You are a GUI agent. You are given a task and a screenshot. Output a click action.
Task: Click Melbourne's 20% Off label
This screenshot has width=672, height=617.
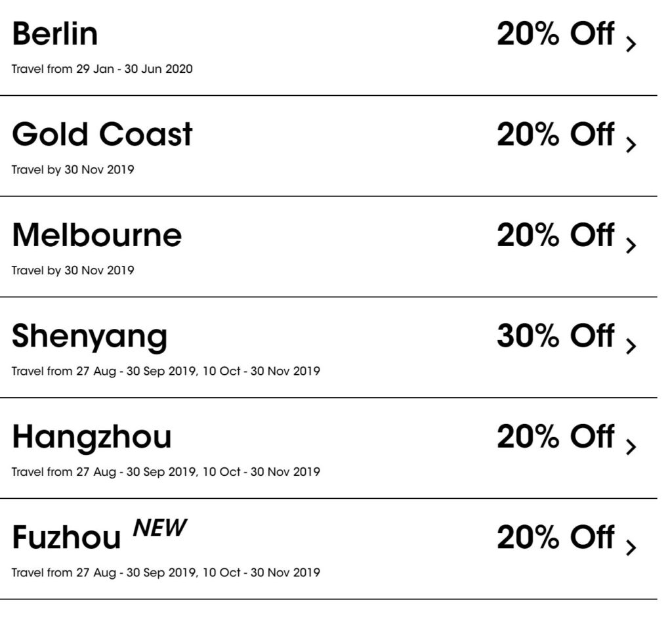[x=555, y=235]
